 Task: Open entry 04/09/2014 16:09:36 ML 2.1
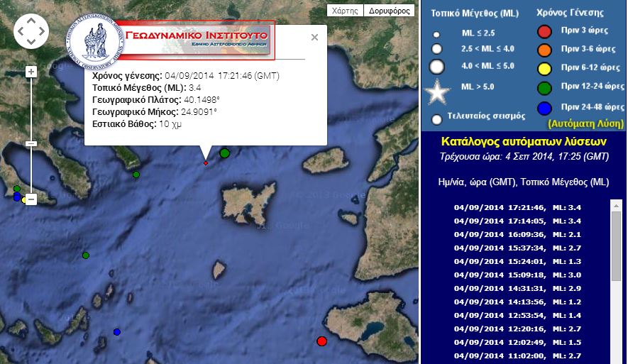click(517, 234)
